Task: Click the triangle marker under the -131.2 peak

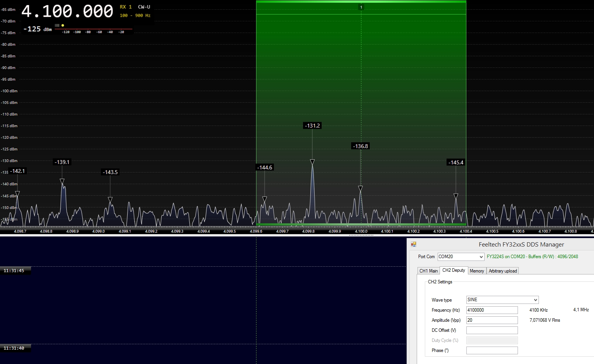Action: click(x=312, y=162)
